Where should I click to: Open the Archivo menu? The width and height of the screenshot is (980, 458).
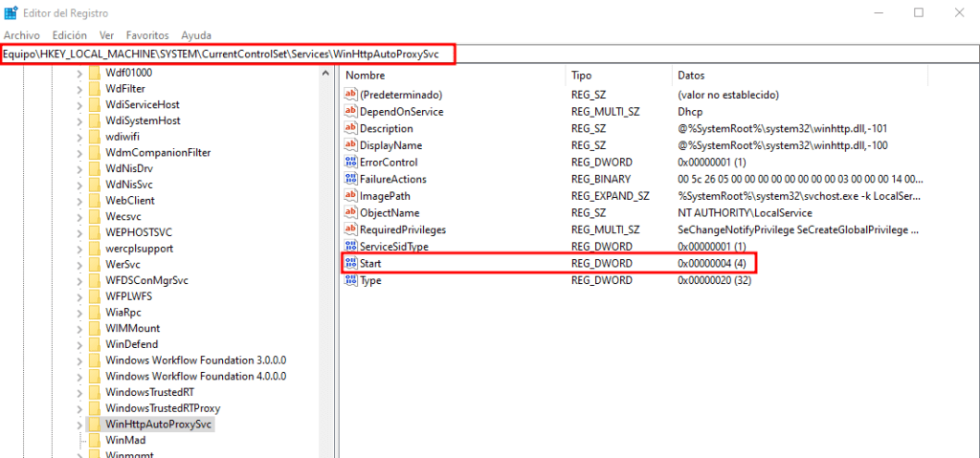coord(22,34)
